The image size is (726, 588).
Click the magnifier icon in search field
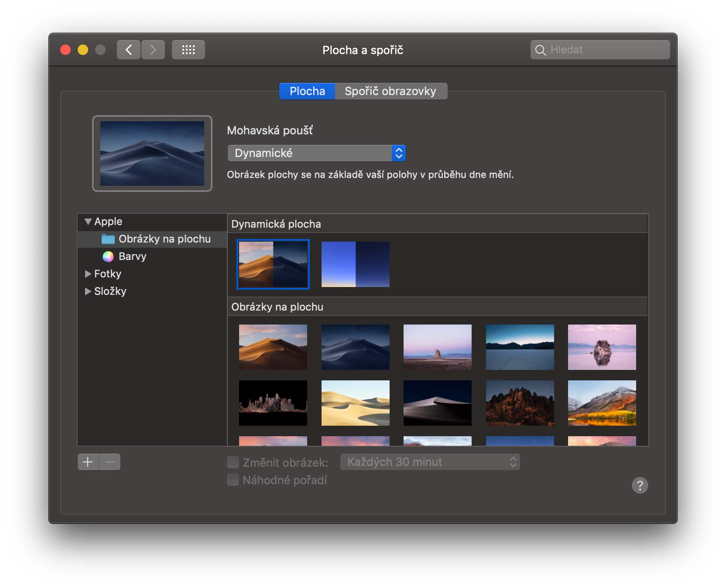[541, 50]
